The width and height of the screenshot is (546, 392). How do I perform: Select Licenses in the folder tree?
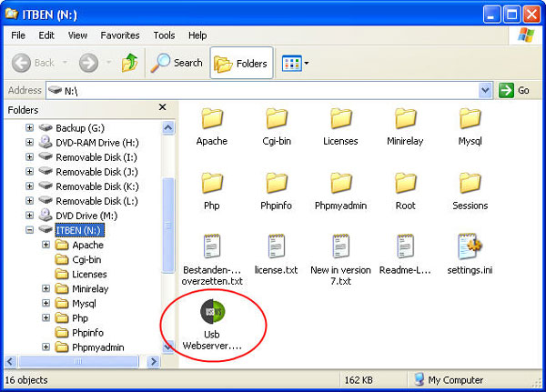[x=89, y=275]
